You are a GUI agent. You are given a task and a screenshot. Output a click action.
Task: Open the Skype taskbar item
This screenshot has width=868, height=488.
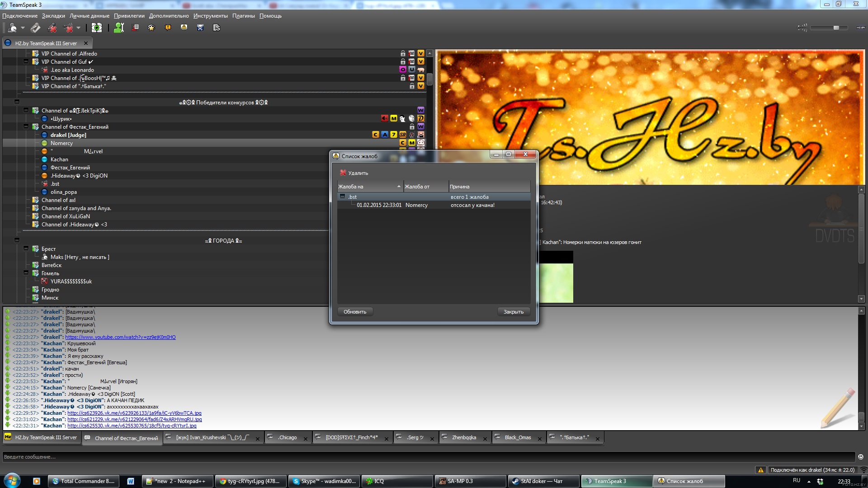(x=324, y=481)
